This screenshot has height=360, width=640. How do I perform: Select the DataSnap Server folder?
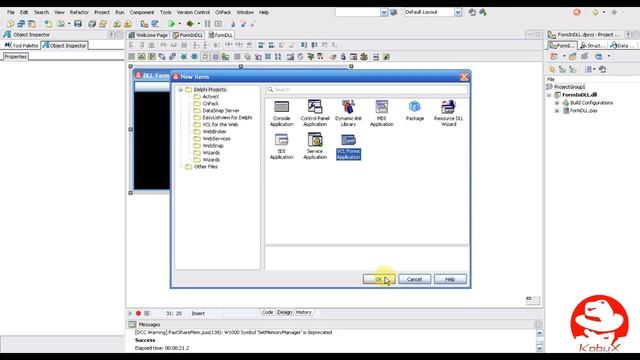(221, 111)
